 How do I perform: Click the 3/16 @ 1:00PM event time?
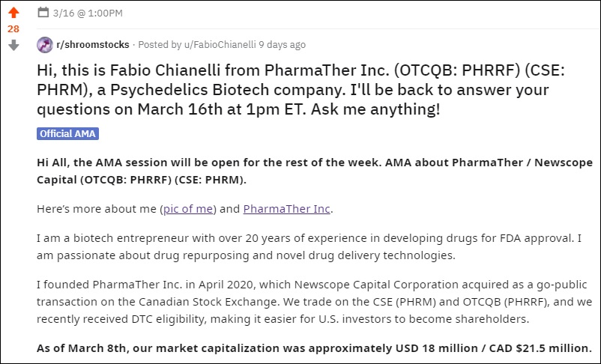click(x=88, y=13)
